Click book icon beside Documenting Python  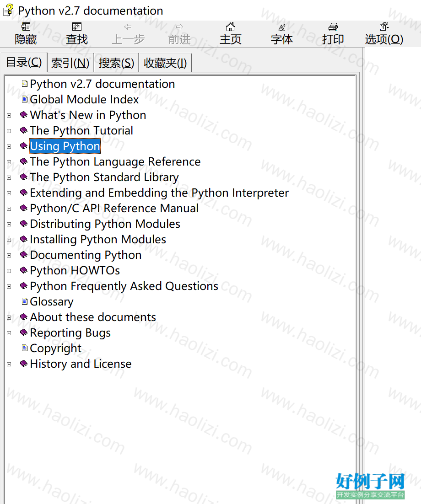tap(23, 255)
